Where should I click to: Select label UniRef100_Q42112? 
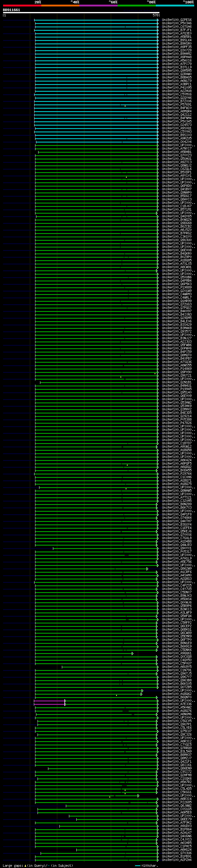coord(177,115)
